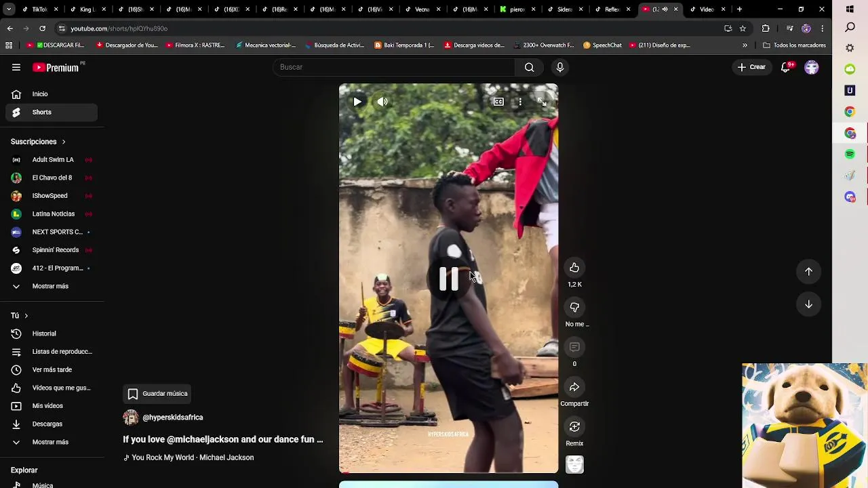
Task: Go to Inicio in the sidebar
Action: coord(52,94)
